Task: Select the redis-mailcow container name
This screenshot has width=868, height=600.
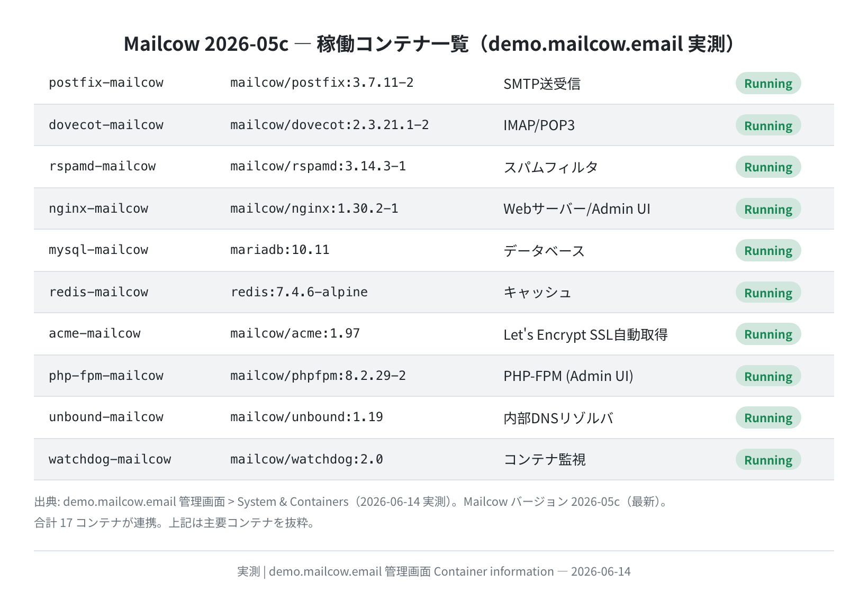Action: click(98, 292)
